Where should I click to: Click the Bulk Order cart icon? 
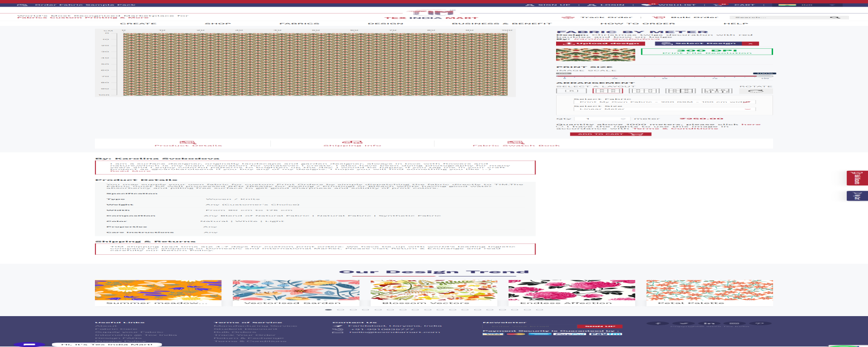(x=659, y=17)
